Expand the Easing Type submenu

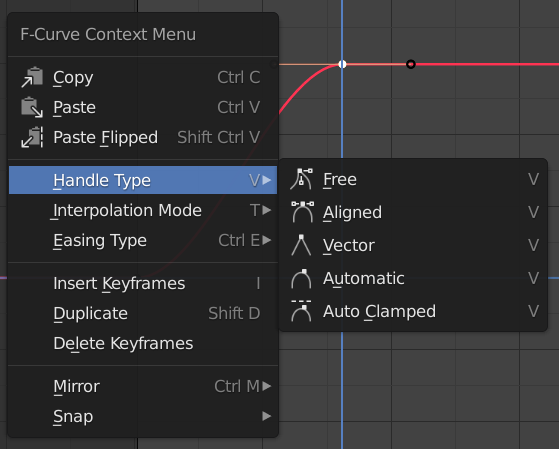coord(143,240)
